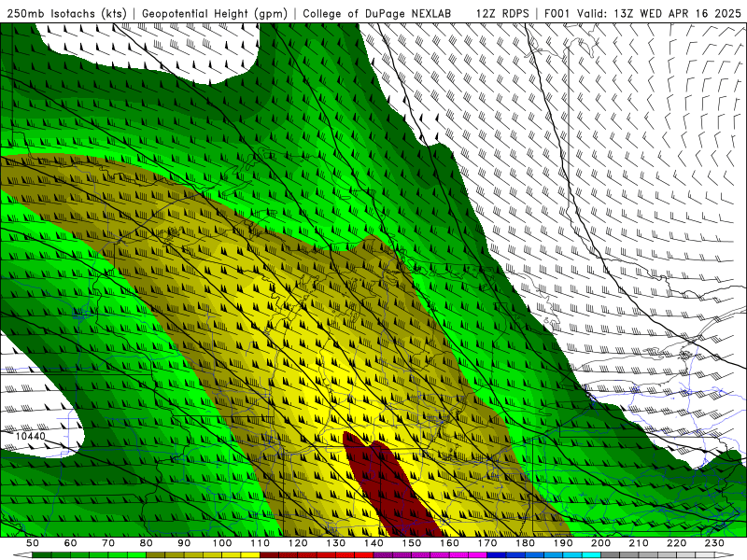Click the 'F001' forecast hour text
Screen dimensions: 747x560
(x=557, y=13)
